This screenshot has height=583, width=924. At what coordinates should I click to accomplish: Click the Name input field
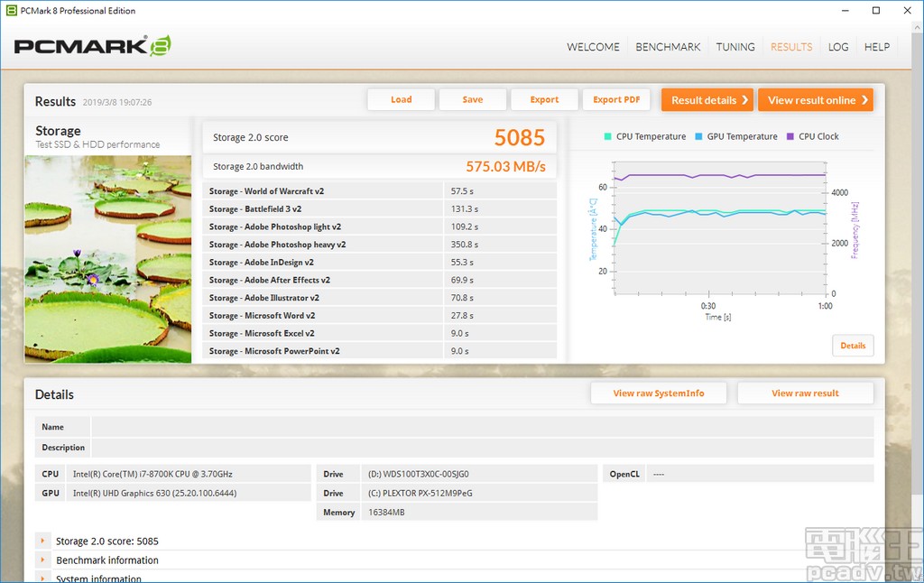point(482,427)
